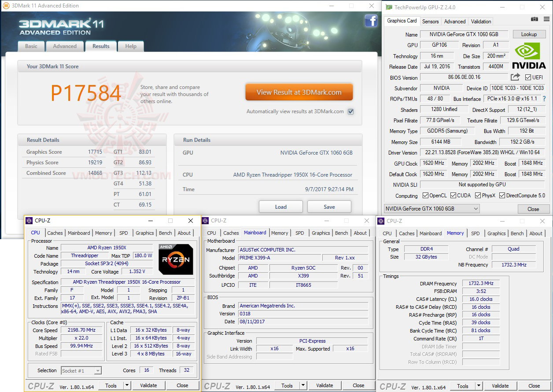
Task: Click the Facebook share icon in 3DMark 11
Action: tap(371, 21)
